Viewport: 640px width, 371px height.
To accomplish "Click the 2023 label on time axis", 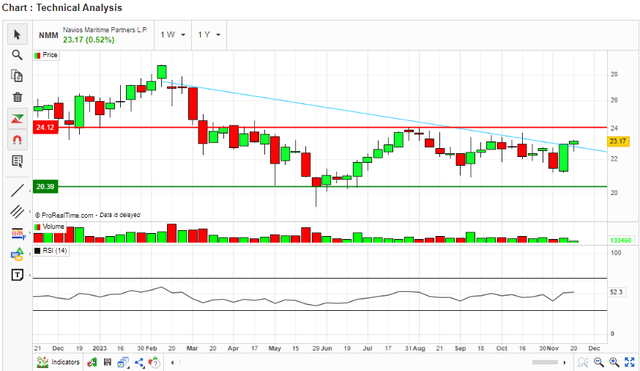I will 100,349.
